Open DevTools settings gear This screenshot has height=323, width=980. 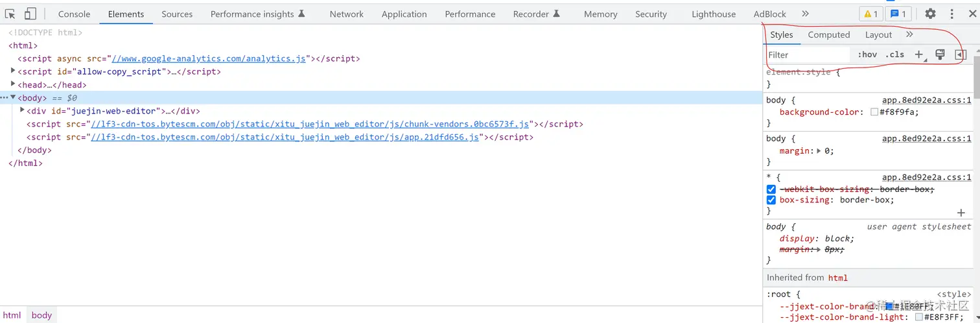[930, 14]
